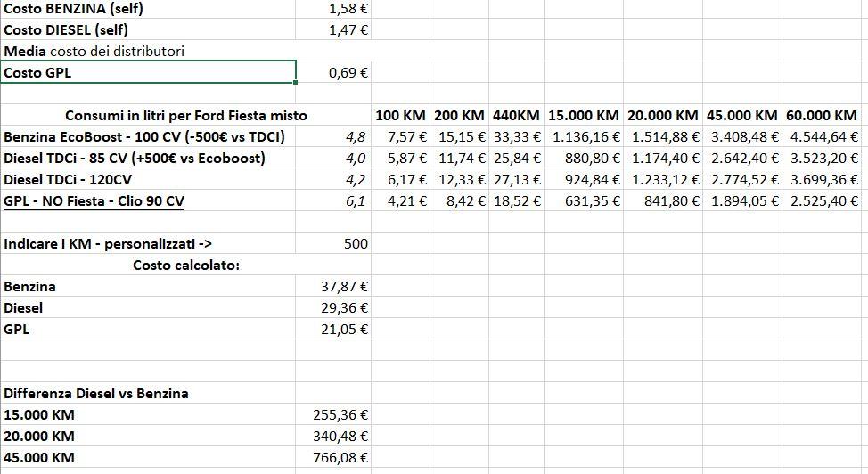
Task: Select the 'Differenza Diesel vs Benzina' heading
Action: [x=148, y=394]
